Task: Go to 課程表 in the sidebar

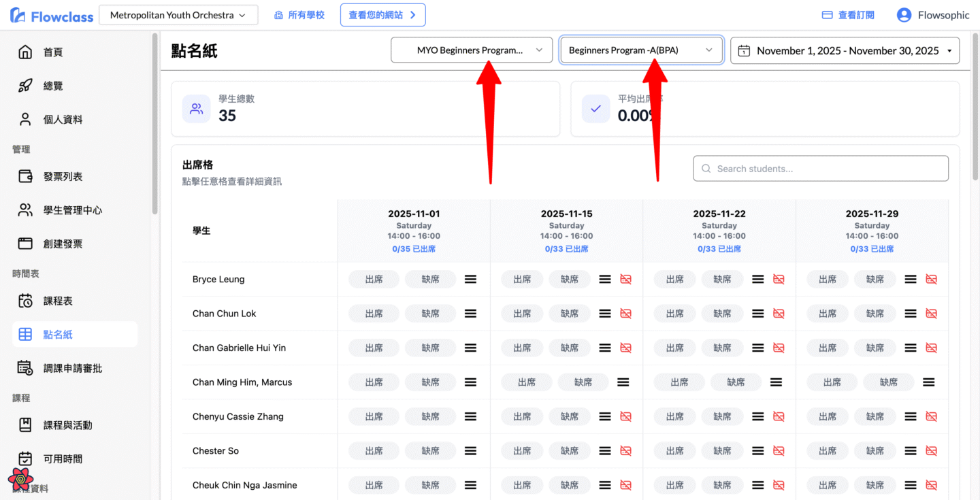Action: [58, 301]
